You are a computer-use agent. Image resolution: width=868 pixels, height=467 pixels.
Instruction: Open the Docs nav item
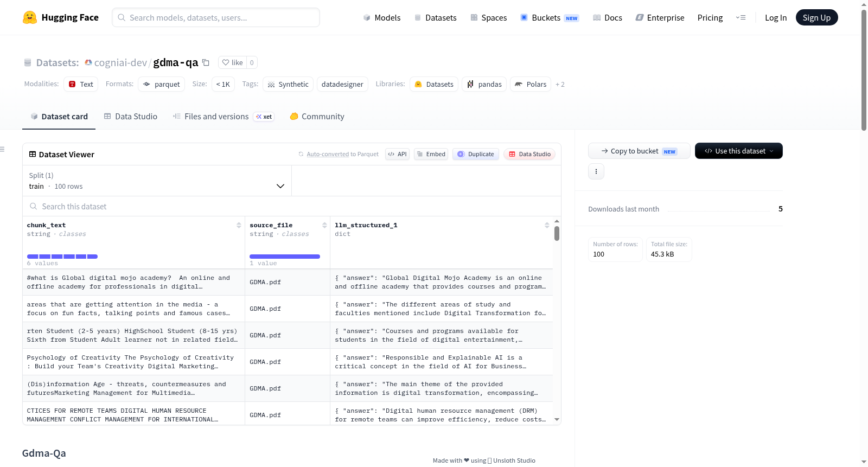point(608,18)
